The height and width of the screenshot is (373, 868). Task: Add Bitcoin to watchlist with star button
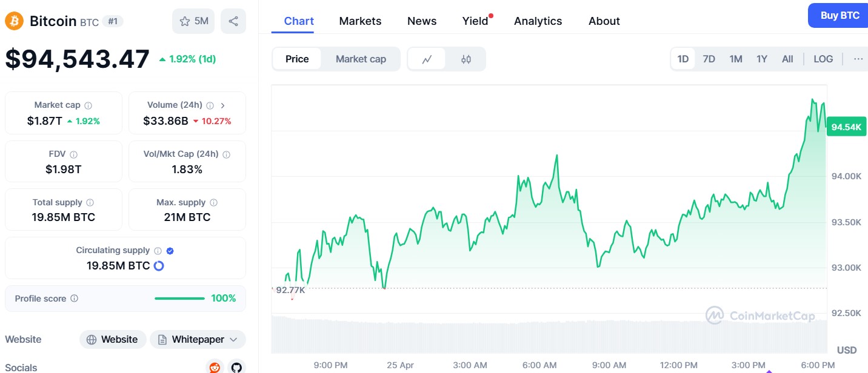194,21
